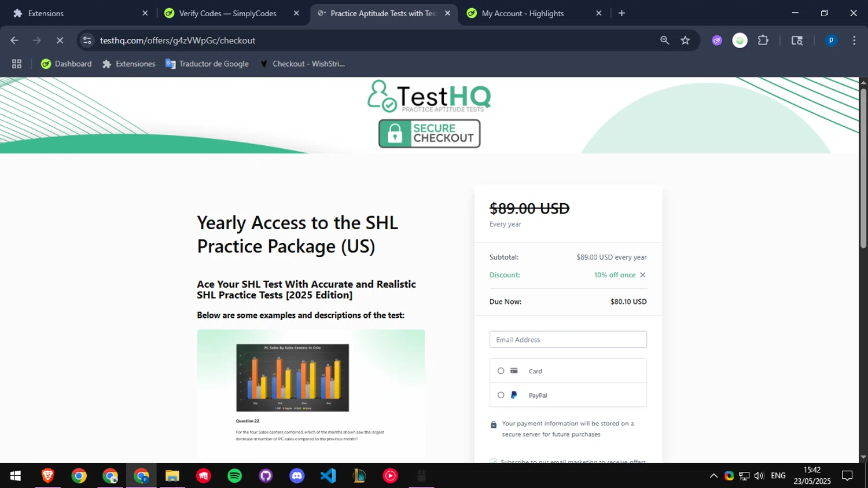Screen dimensions: 868x488
Task: Click the zoom magnifier icon in address bar
Action: 664,41
